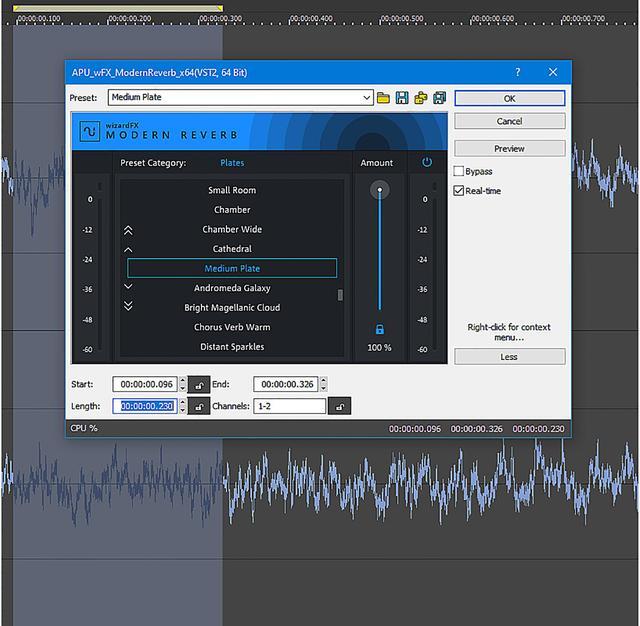Click the single down arrow in preset list

[x=128, y=286]
